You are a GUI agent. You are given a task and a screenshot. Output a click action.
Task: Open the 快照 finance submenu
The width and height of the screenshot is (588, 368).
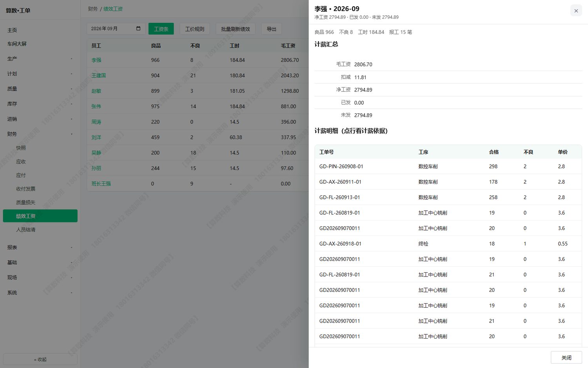click(40, 148)
